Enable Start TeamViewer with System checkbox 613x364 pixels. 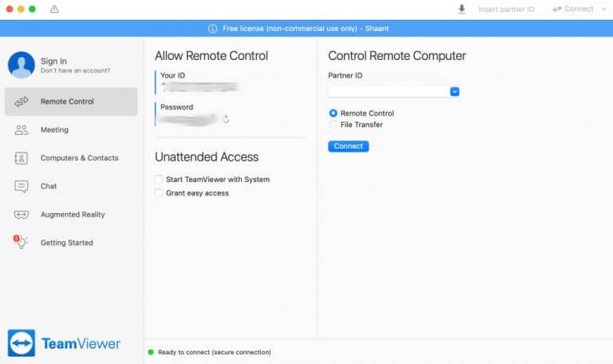point(159,180)
